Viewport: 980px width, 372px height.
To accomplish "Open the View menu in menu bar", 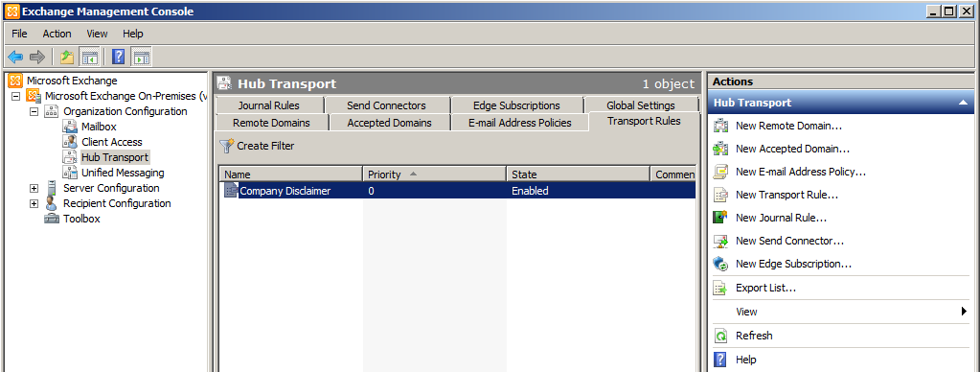I will click(97, 34).
